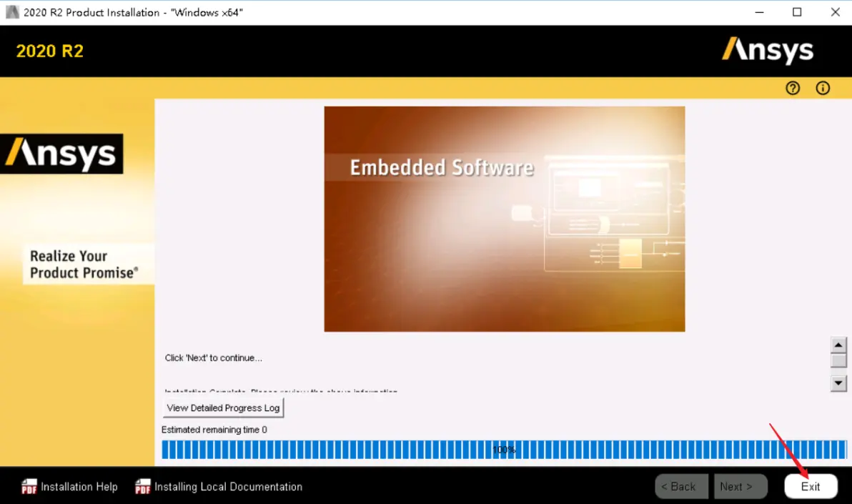
Task: Open View Detailed Progress Log
Action: (x=223, y=407)
